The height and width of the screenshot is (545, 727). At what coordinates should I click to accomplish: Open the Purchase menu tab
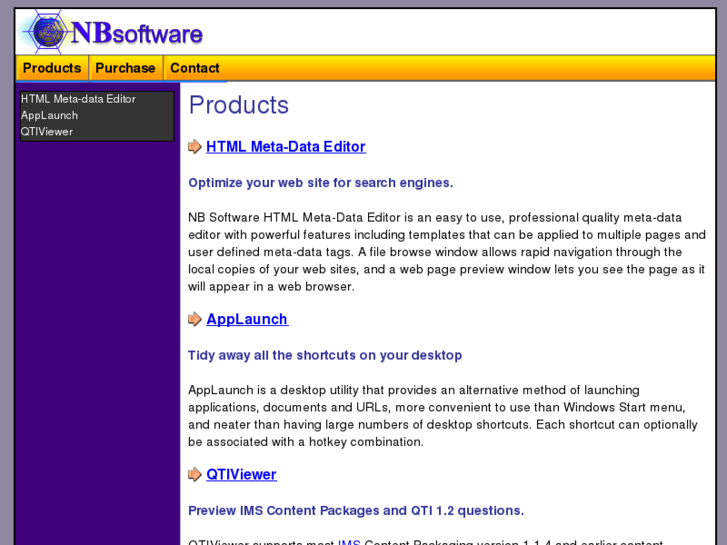(125, 68)
